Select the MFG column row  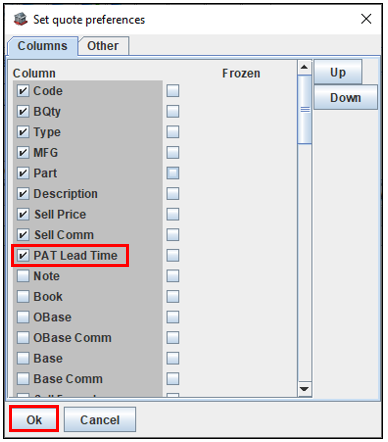(88, 153)
